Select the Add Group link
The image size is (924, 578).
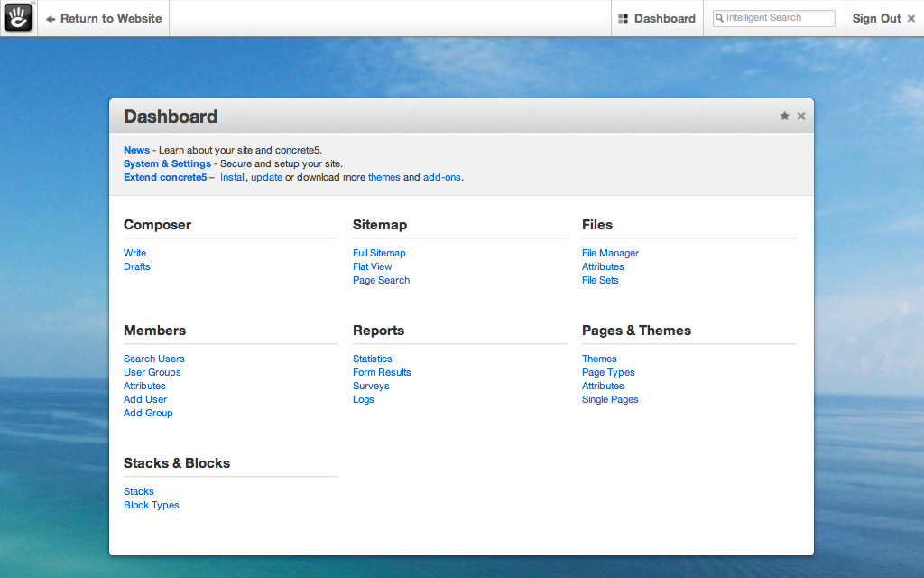[148, 413]
